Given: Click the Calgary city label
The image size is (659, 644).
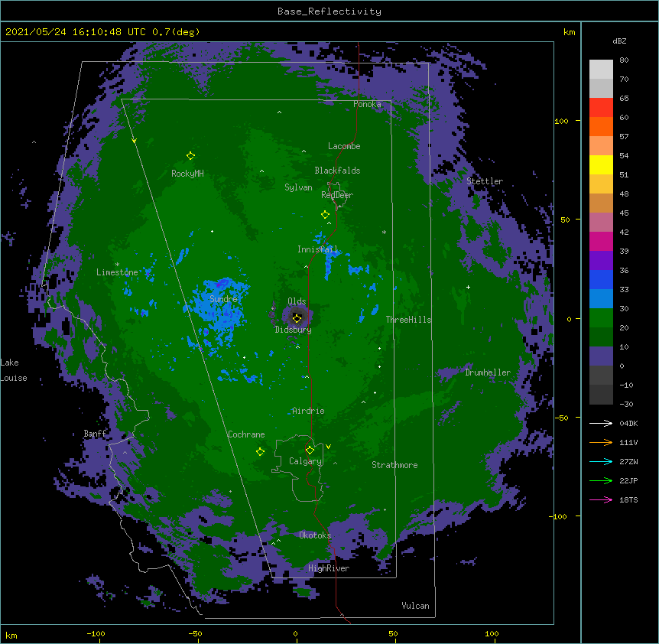Looking at the screenshot, I should coord(306,461).
